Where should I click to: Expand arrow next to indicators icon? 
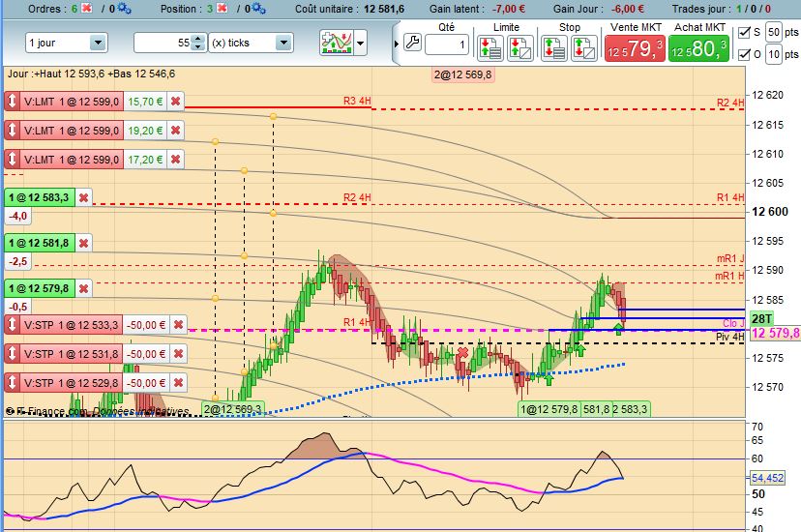(x=361, y=44)
